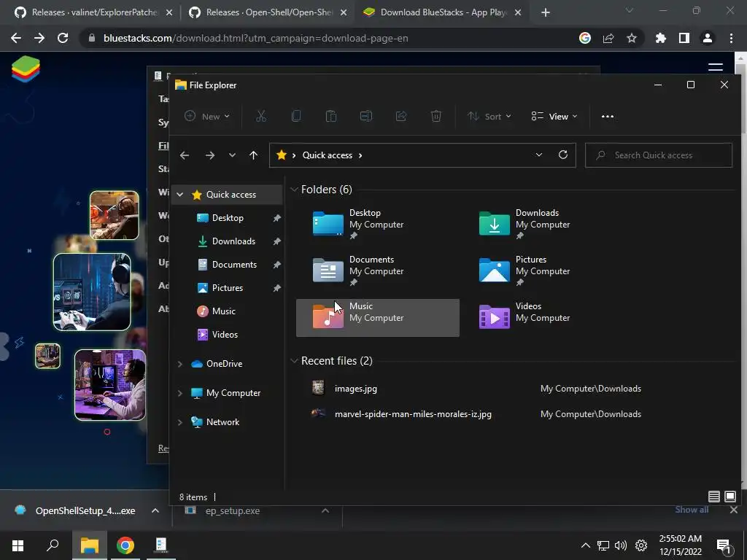Click the Chrome address bar URL
This screenshot has height=560, width=747.
pyautogui.click(x=256, y=38)
